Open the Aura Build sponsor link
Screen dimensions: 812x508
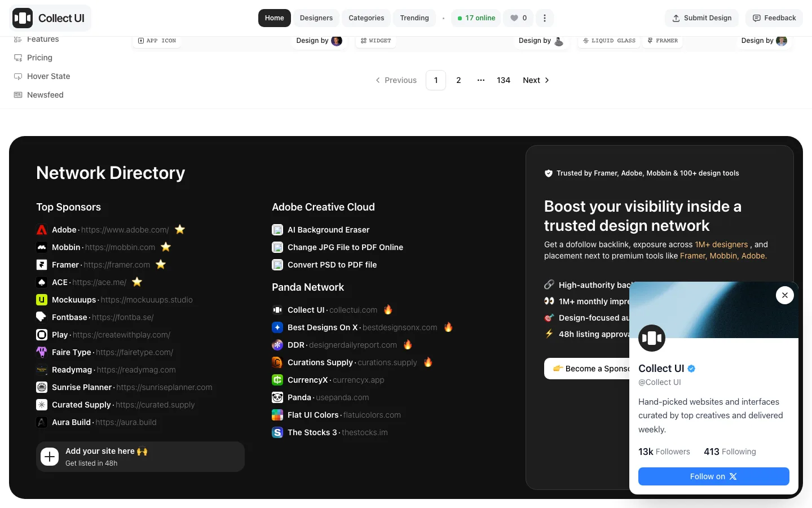point(96,422)
